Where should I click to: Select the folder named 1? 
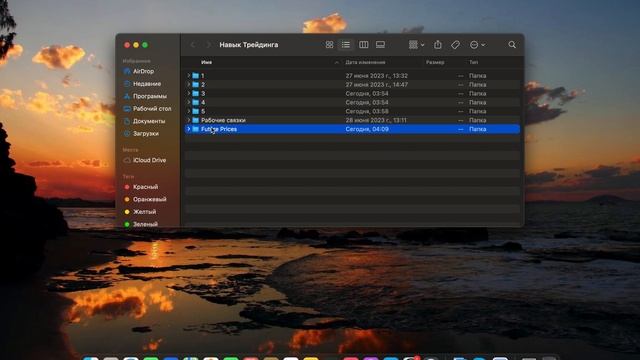tap(352, 76)
